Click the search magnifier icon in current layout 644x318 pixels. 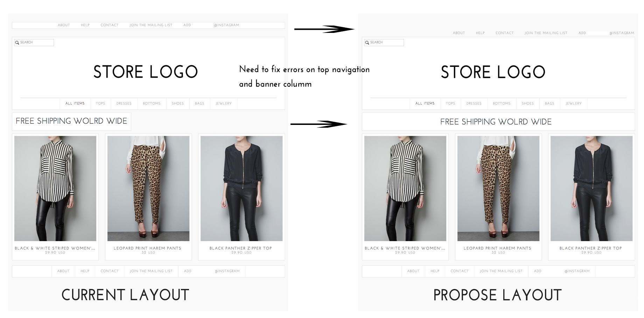click(17, 43)
